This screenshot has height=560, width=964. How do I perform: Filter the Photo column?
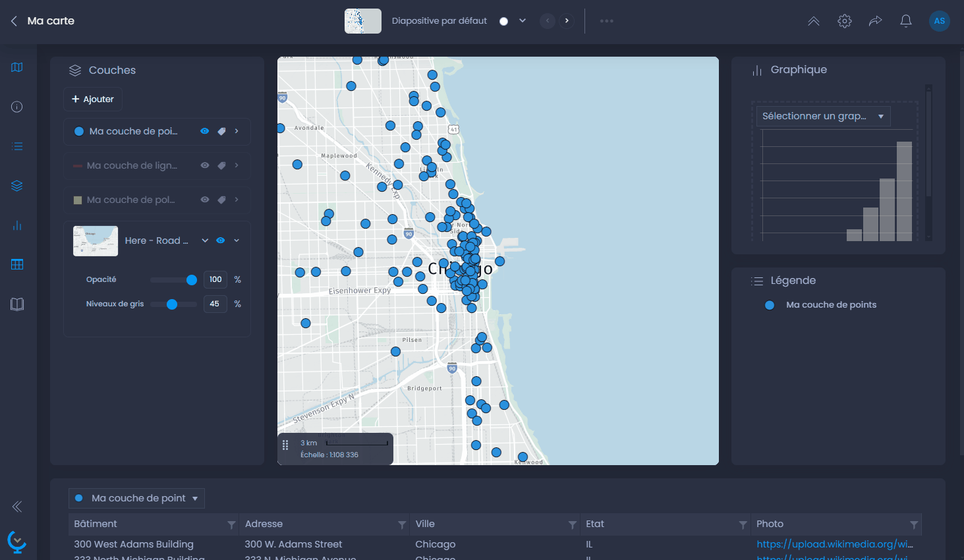coord(914,524)
